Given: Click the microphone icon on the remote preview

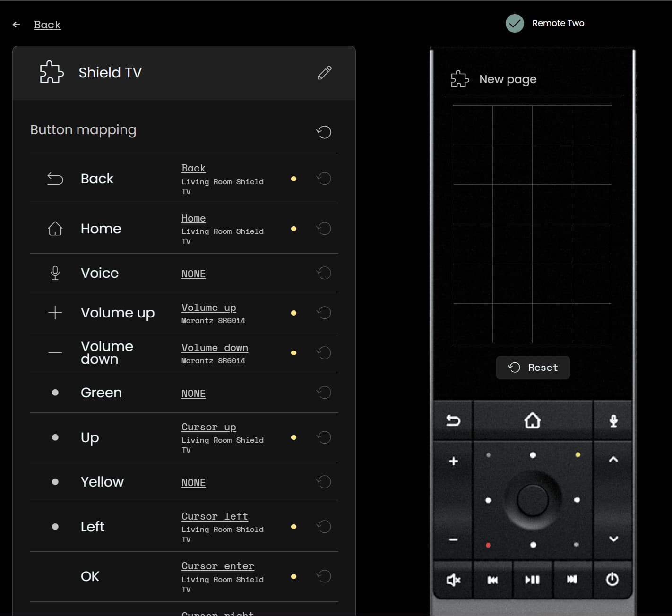Looking at the screenshot, I should pos(613,419).
